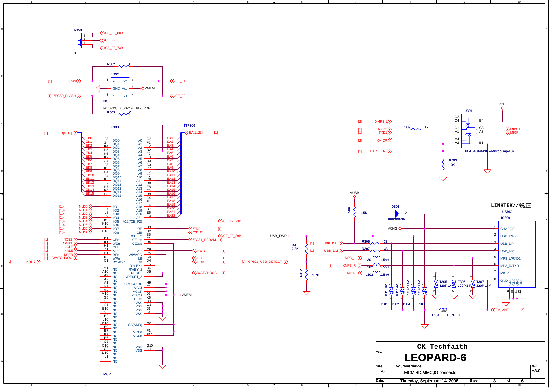Click the VMEM power node circle
The image size is (555, 392).
pyautogui.click(x=143, y=88)
